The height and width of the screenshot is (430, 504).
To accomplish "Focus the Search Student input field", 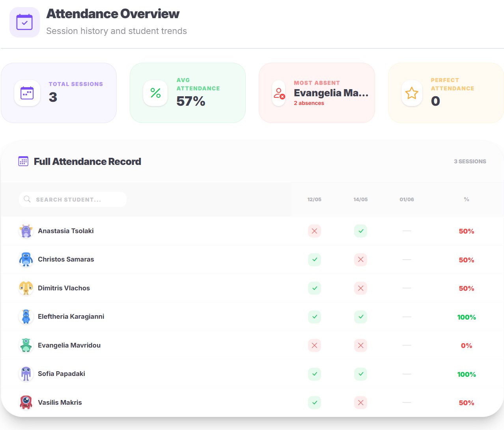I will (73, 199).
